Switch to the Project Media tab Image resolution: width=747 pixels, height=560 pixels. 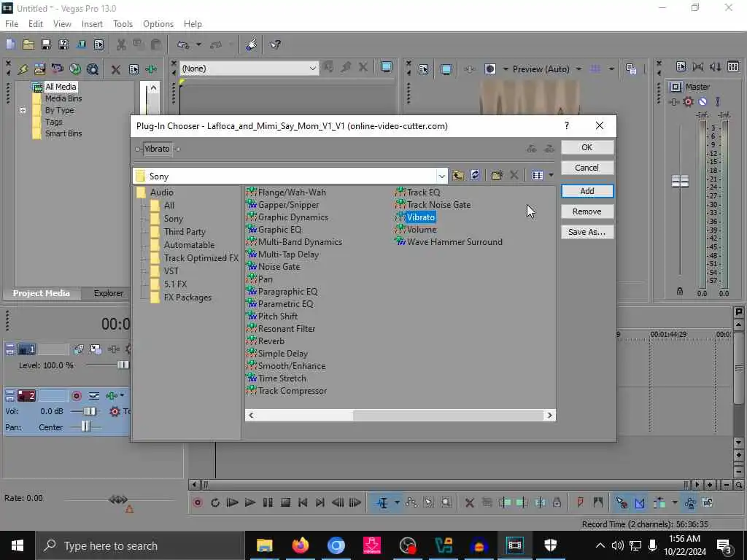point(42,293)
